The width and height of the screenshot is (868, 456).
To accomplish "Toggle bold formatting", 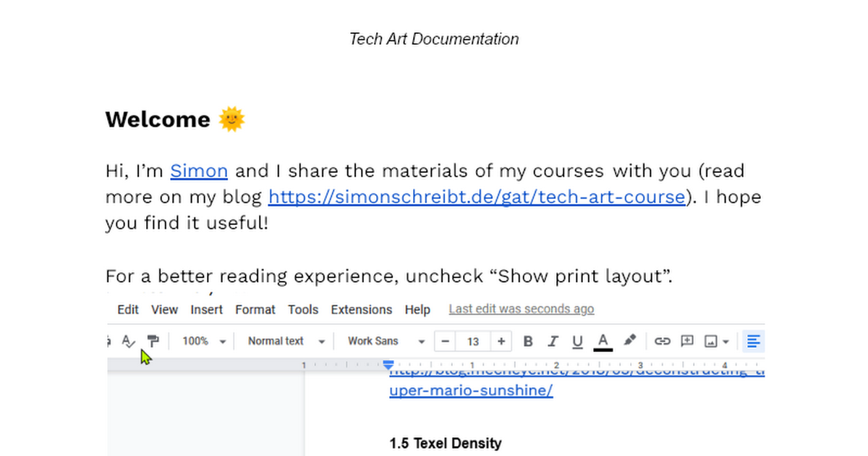I will coord(528,341).
